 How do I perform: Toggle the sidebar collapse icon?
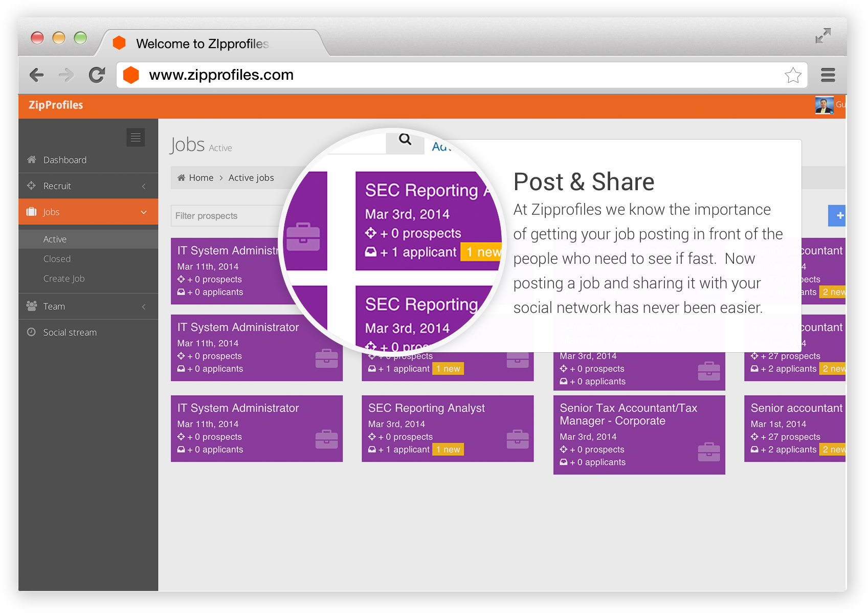coord(136,138)
